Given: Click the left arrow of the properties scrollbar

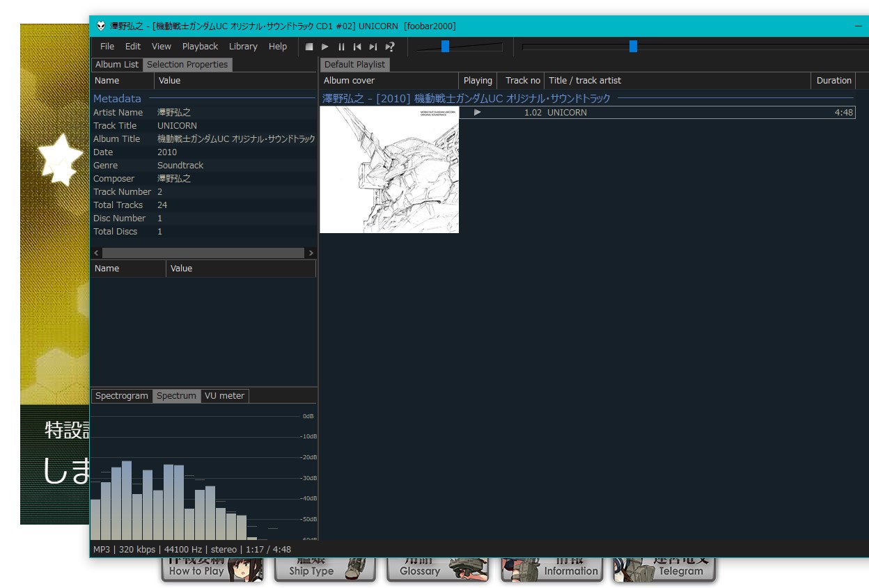Looking at the screenshot, I should coord(97,253).
